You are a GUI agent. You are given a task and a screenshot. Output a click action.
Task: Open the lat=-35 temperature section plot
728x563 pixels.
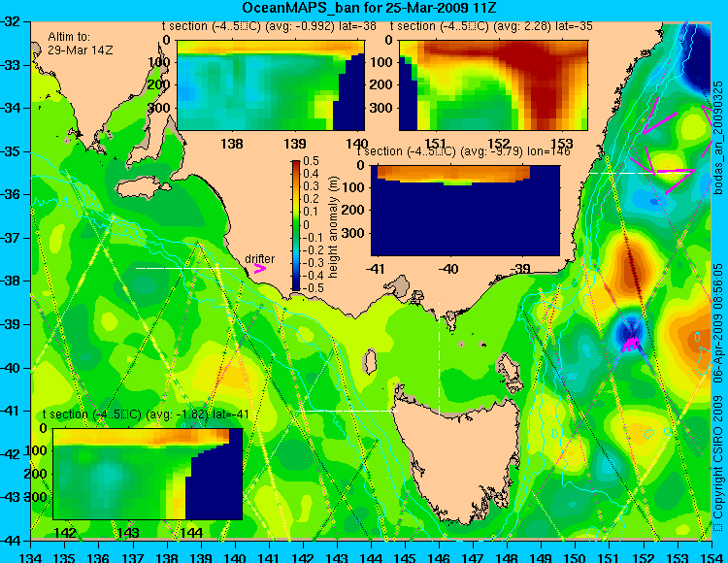click(493, 85)
